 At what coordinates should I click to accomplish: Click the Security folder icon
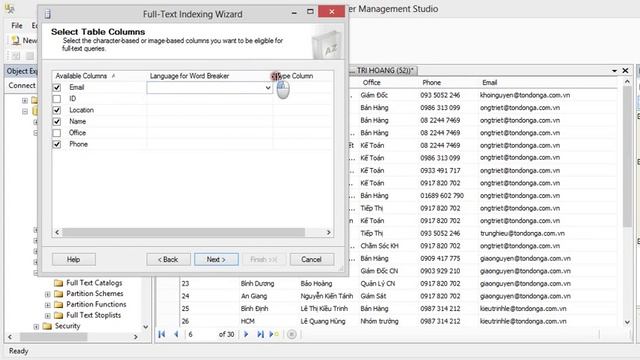[x=47, y=326]
